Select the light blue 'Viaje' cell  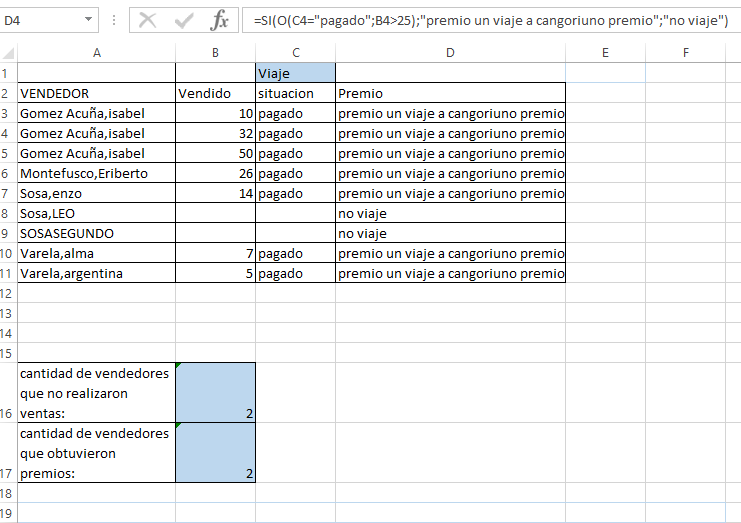(295, 73)
